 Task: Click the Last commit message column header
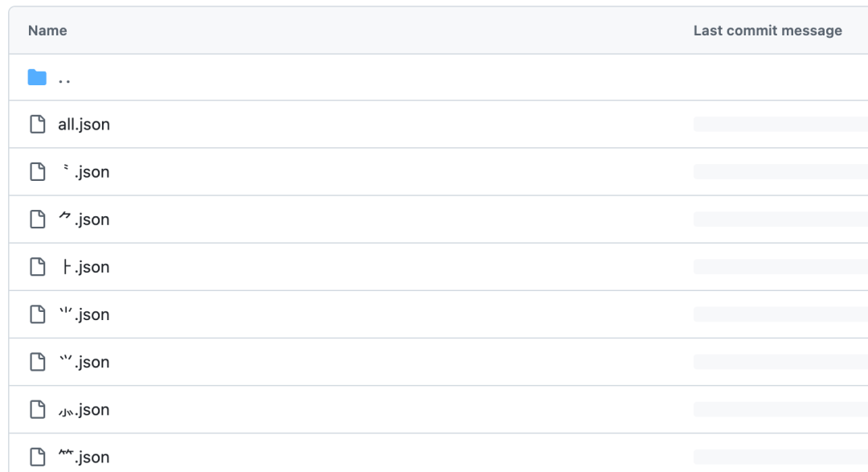point(768,31)
